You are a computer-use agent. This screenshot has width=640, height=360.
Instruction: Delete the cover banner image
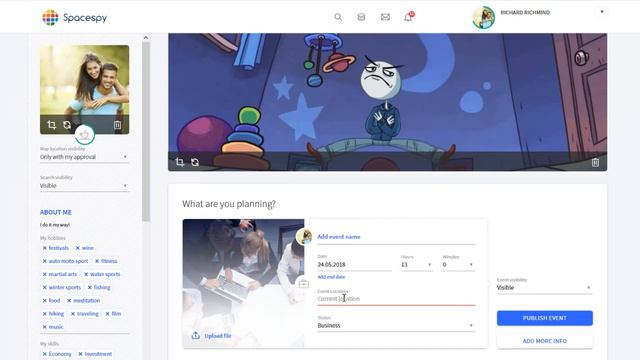pos(596,162)
